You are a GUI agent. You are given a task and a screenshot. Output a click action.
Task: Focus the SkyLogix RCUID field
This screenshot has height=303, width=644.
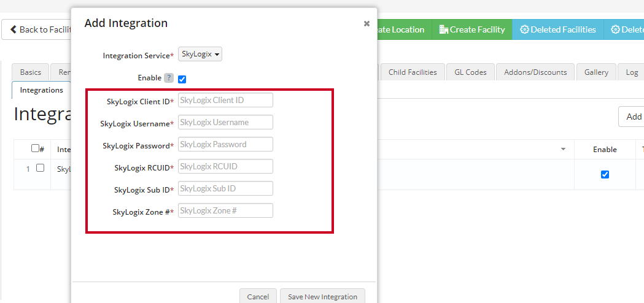pyautogui.click(x=225, y=167)
